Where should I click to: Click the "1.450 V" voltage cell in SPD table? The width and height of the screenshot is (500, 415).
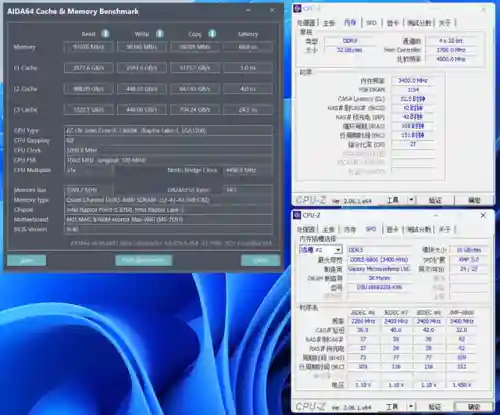click(462, 385)
